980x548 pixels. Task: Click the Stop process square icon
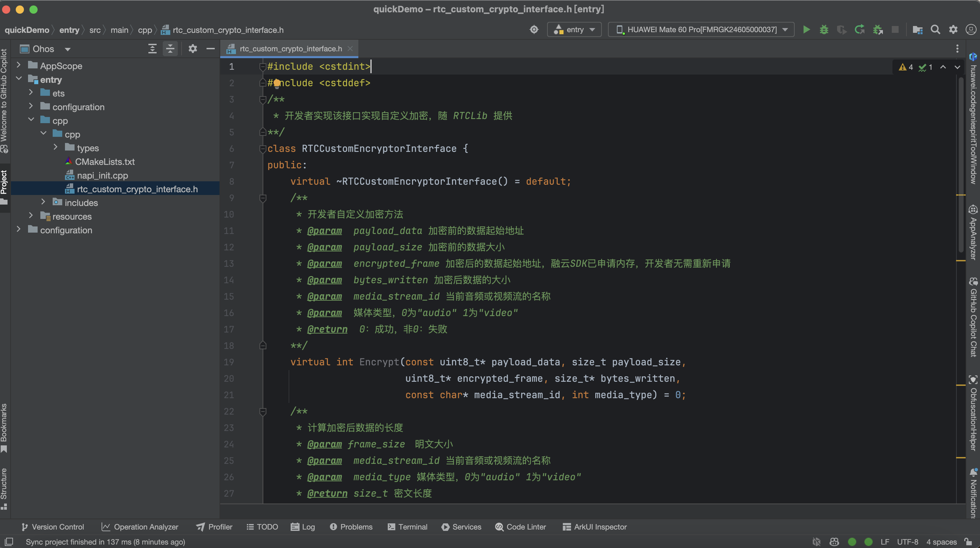pos(895,30)
